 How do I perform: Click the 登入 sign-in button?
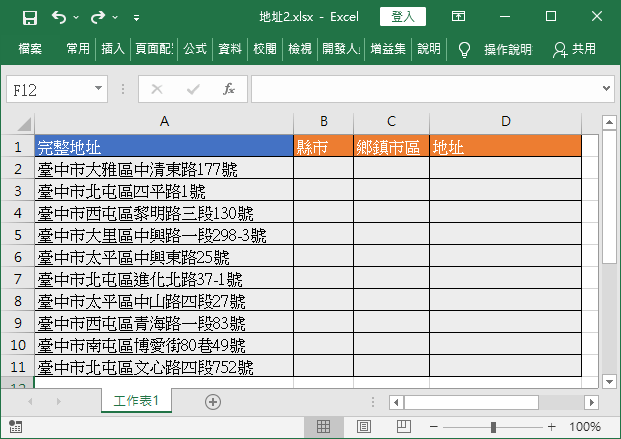point(403,17)
